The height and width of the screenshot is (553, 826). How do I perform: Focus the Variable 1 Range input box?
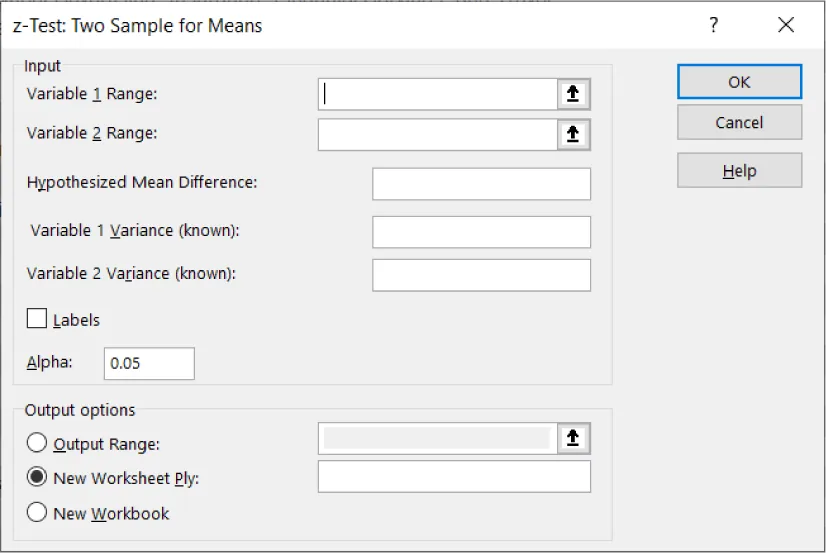(438, 94)
